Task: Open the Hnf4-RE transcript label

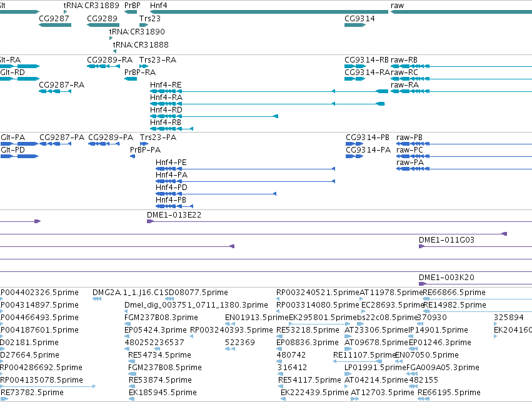Action: click(x=166, y=85)
